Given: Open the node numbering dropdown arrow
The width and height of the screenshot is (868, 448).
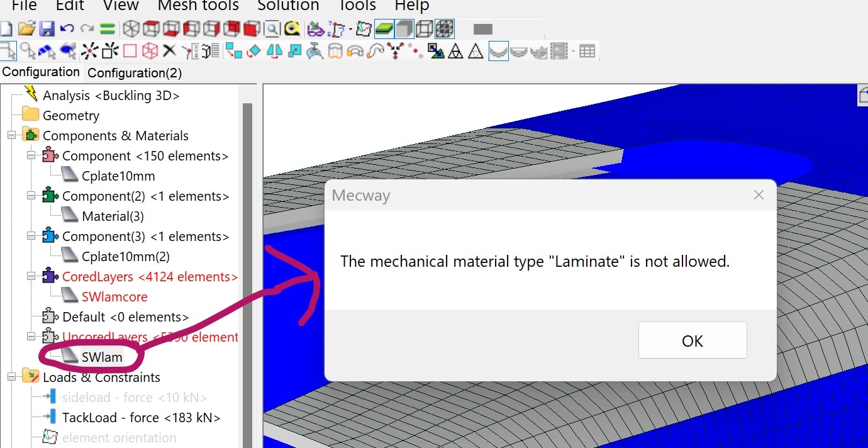Looking at the screenshot, I should [x=349, y=30].
